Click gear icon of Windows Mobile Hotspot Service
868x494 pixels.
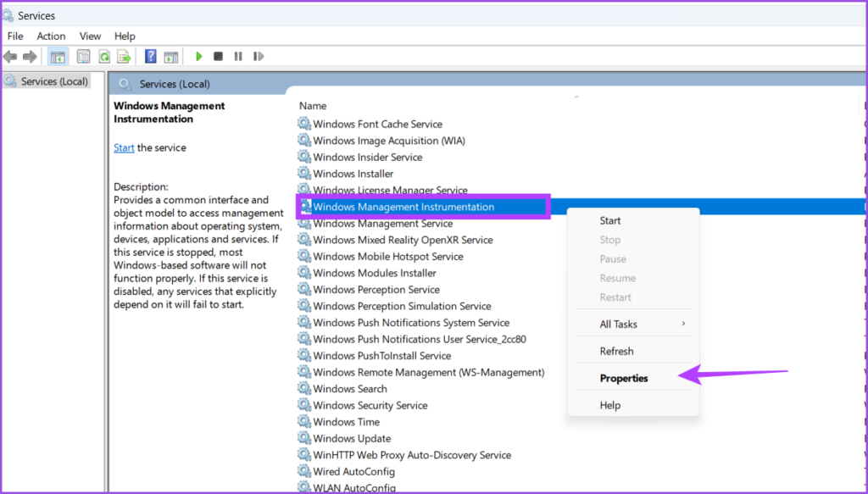304,256
